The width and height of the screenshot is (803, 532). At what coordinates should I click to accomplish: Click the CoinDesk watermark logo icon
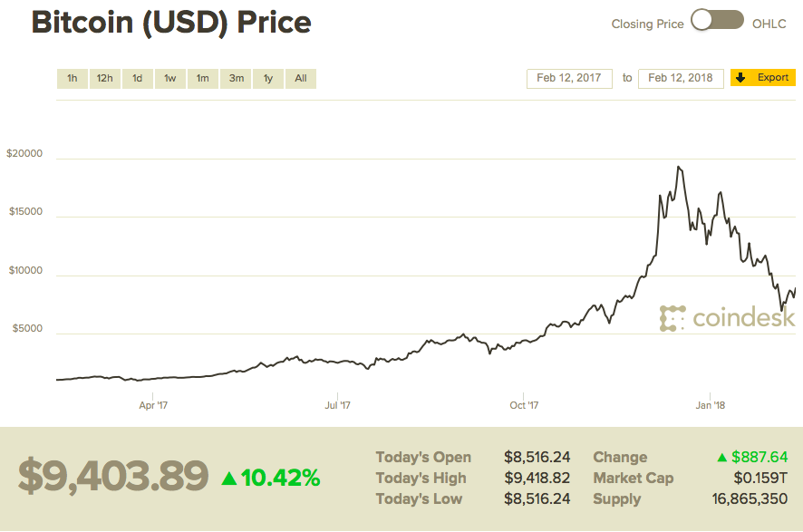672,318
